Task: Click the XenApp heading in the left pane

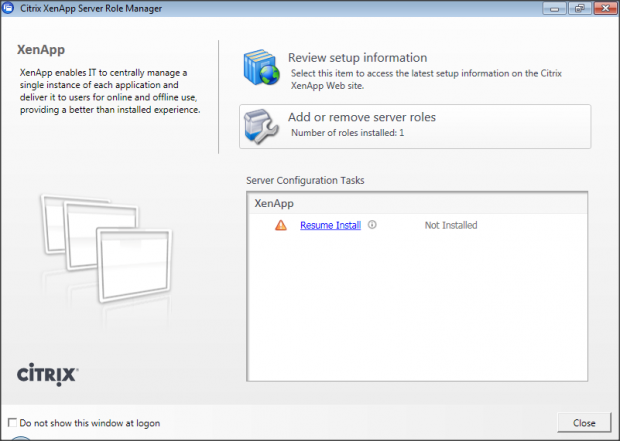Action: [41, 50]
